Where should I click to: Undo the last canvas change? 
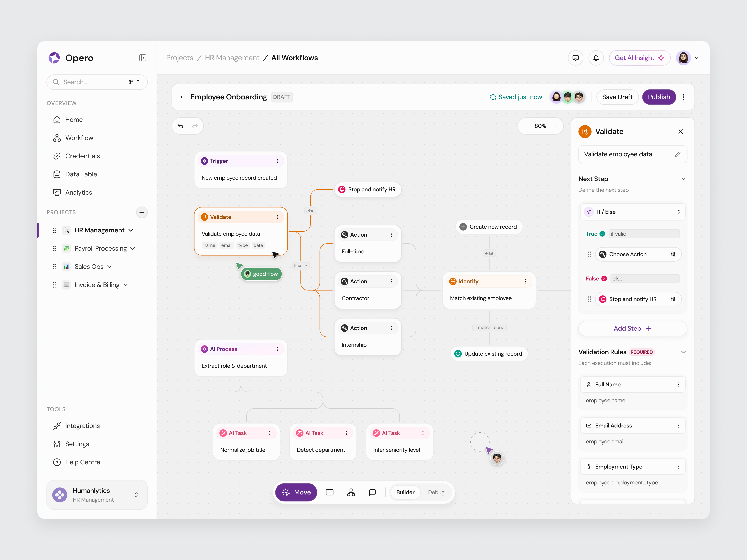[181, 126]
